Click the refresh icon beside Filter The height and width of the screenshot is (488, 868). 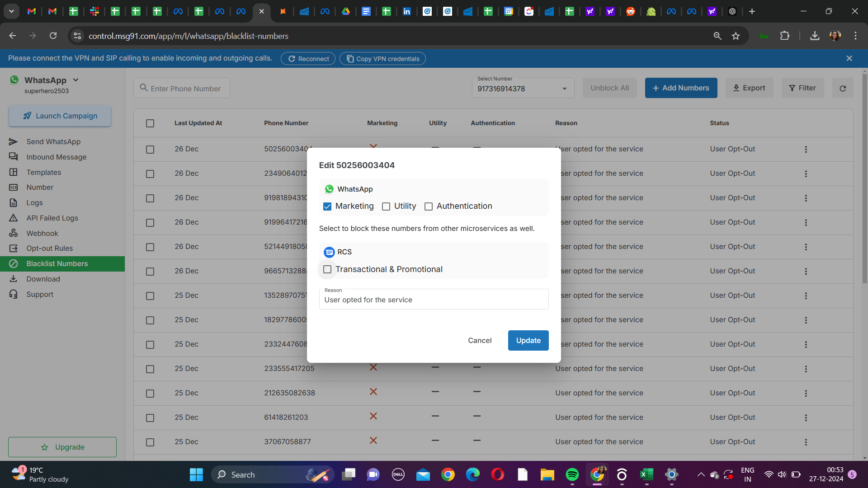tap(843, 88)
